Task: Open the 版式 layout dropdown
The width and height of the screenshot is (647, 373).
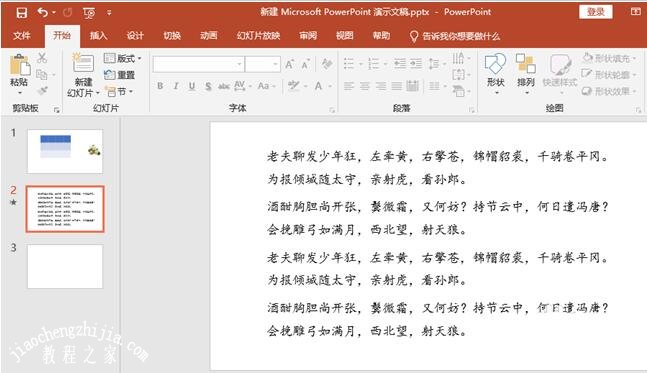Action: click(123, 58)
